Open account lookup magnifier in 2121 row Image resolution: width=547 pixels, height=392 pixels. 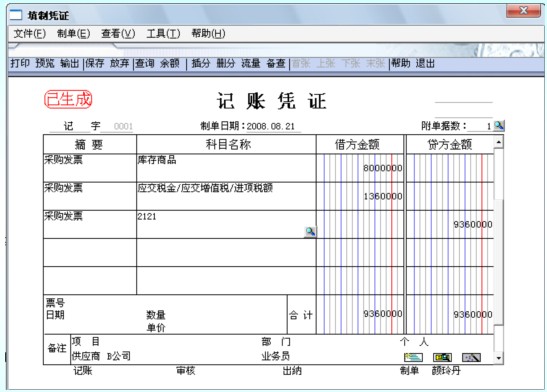point(310,232)
